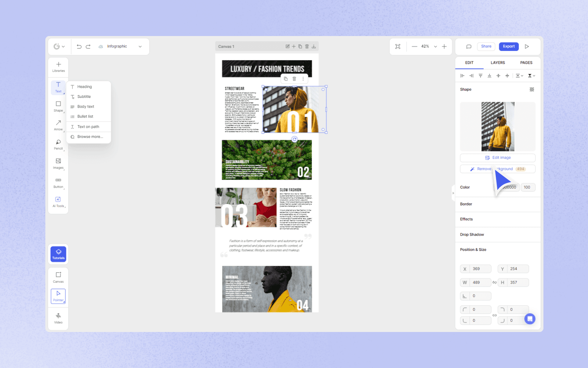Open the fit-to-screen icon near zoom controls

[x=398, y=46]
